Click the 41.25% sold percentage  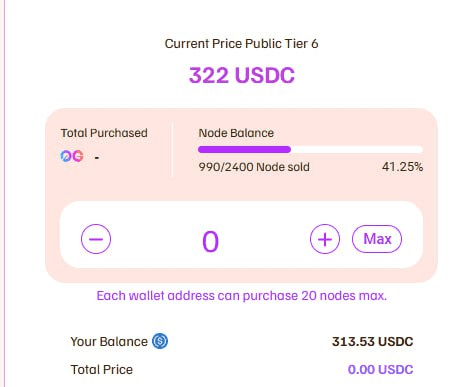click(402, 167)
